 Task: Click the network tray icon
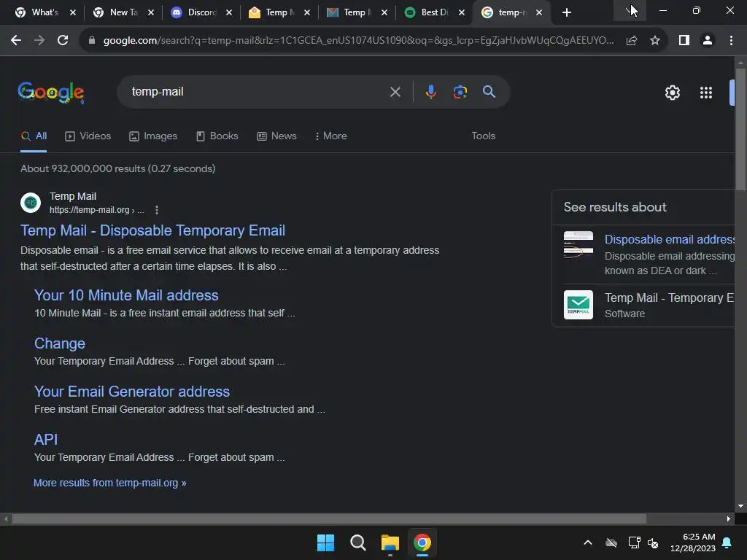[x=634, y=542]
